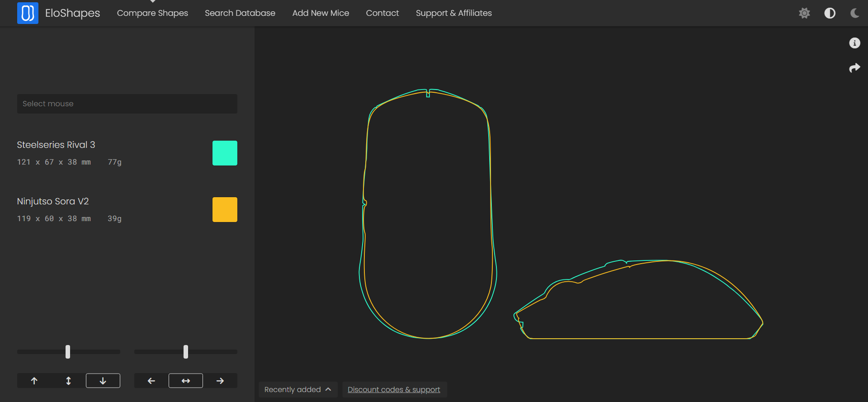Open the info circle icon
868x402 pixels.
click(x=854, y=43)
